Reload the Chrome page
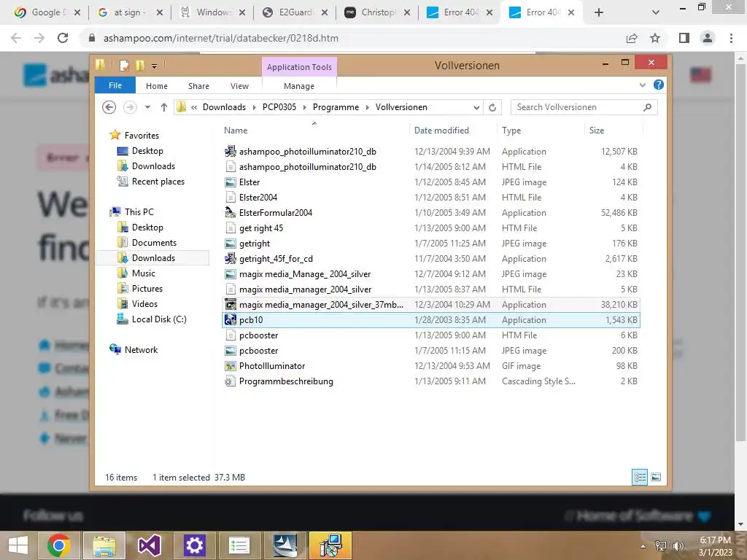The image size is (747, 560). click(63, 38)
